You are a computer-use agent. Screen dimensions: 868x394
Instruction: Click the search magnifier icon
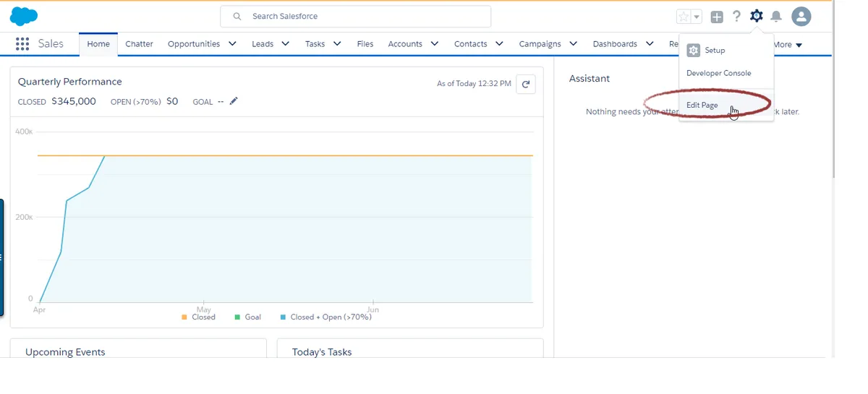tap(237, 17)
